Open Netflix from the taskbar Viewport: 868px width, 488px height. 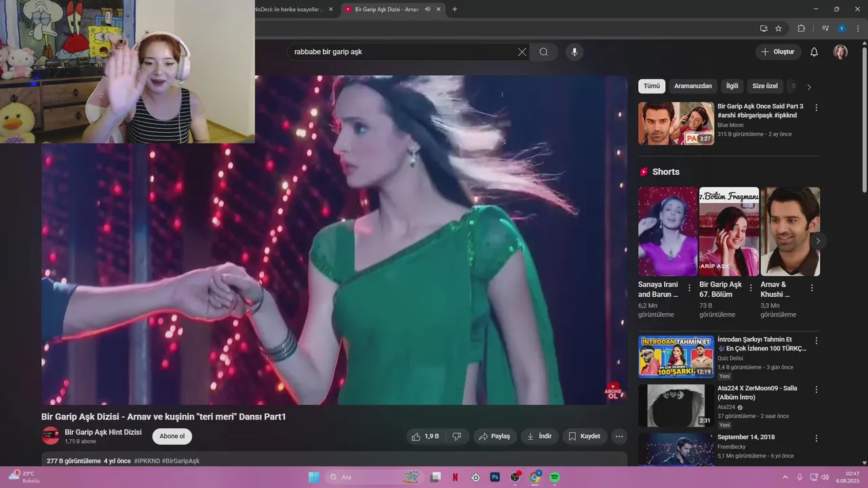455,477
